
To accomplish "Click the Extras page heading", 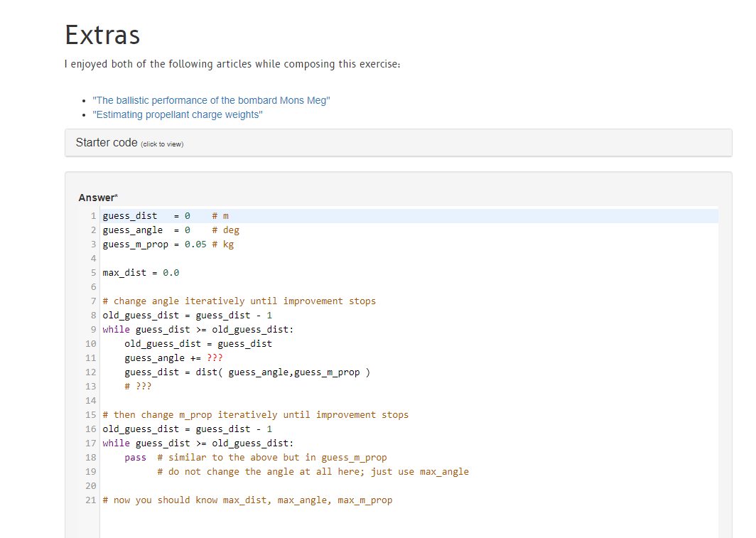I will [x=102, y=34].
